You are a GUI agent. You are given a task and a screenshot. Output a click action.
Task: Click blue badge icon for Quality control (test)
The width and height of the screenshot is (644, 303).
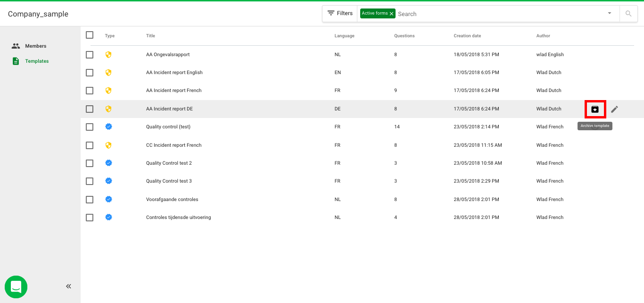point(108,126)
